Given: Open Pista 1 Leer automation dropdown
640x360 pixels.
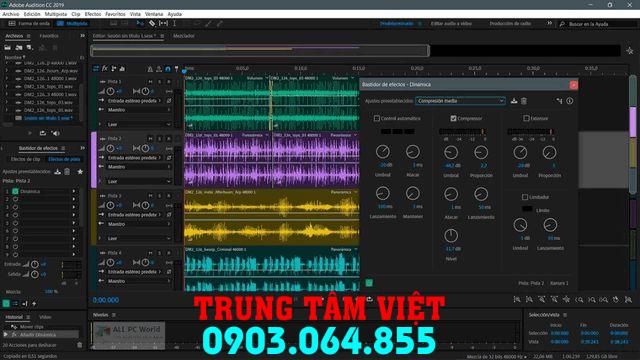Looking at the screenshot, I should pyautogui.click(x=139, y=124).
